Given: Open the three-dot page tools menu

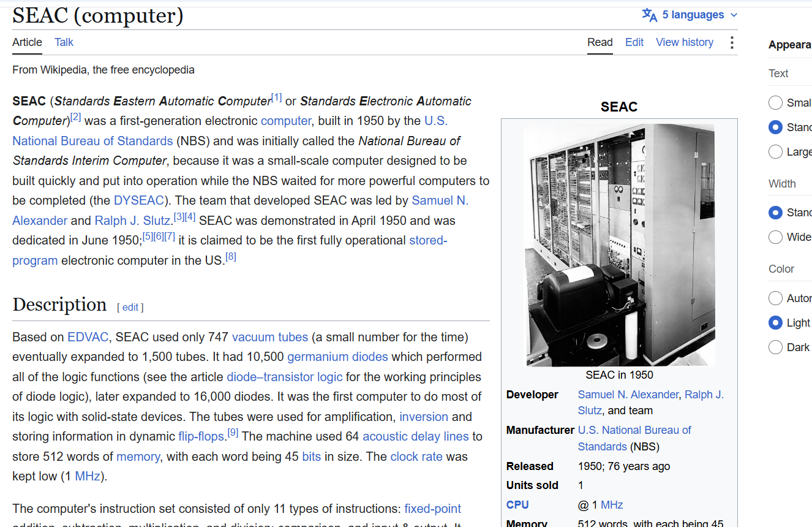Looking at the screenshot, I should [x=731, y=42].
